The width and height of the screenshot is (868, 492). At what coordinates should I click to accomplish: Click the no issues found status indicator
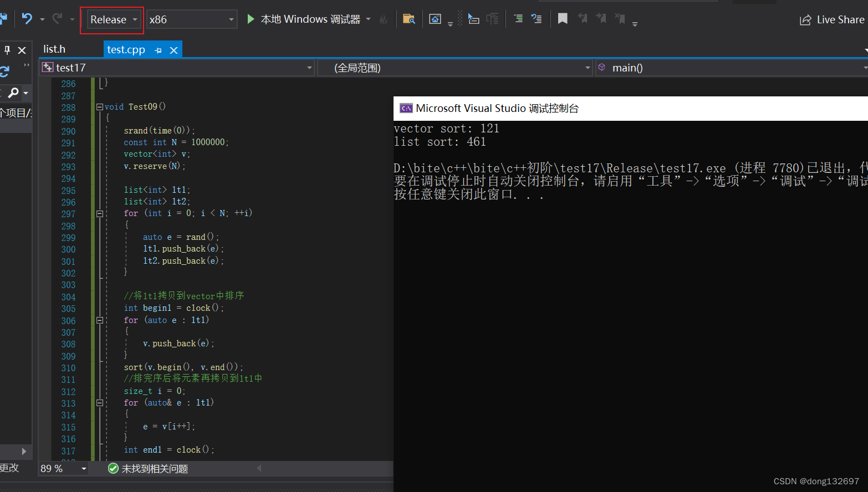148,469
